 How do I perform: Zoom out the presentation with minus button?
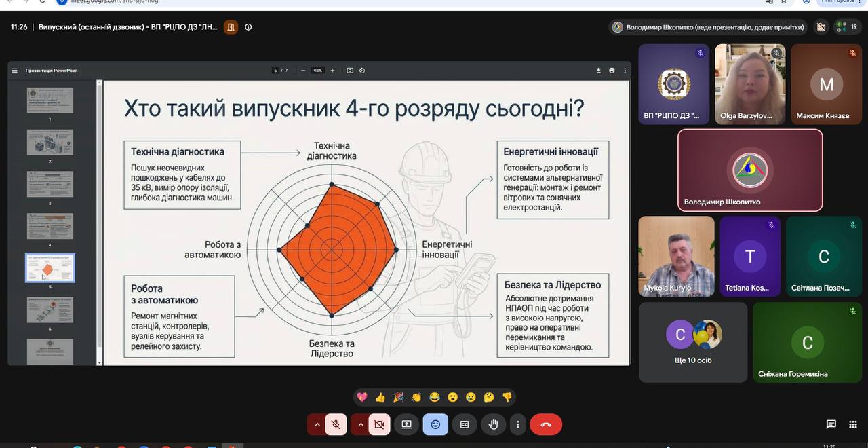pyautogui.click(x=303, y=70)
